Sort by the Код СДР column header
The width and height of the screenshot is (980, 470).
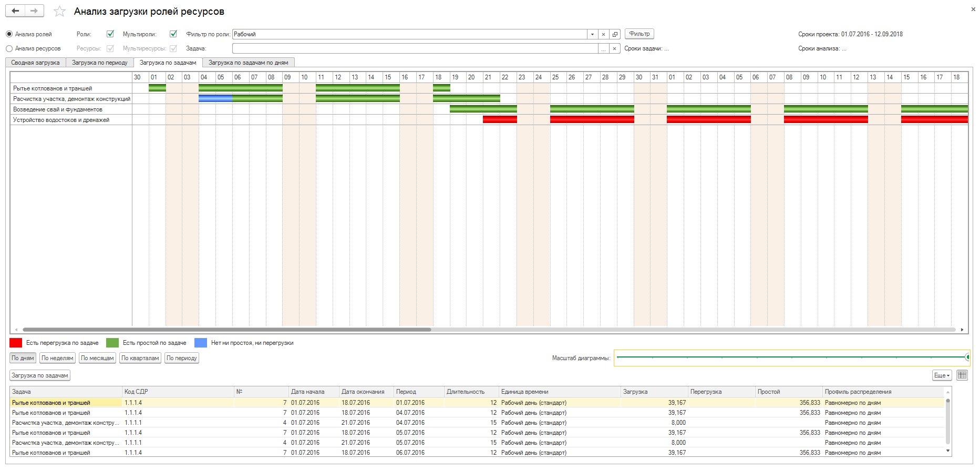click(x=178, y=392)
